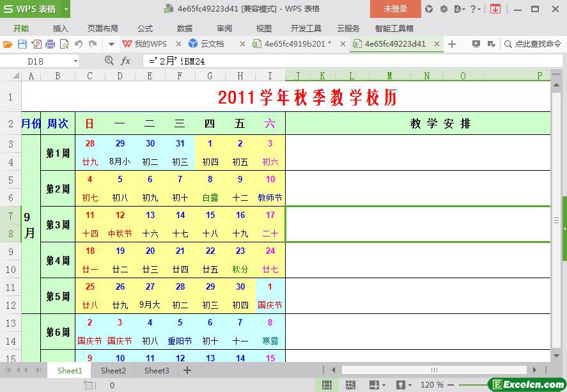Image resolution: width=567 pixels, height=392 pixels.
Task: Click the add new sheet plus icon
Action: click(187, 370)
